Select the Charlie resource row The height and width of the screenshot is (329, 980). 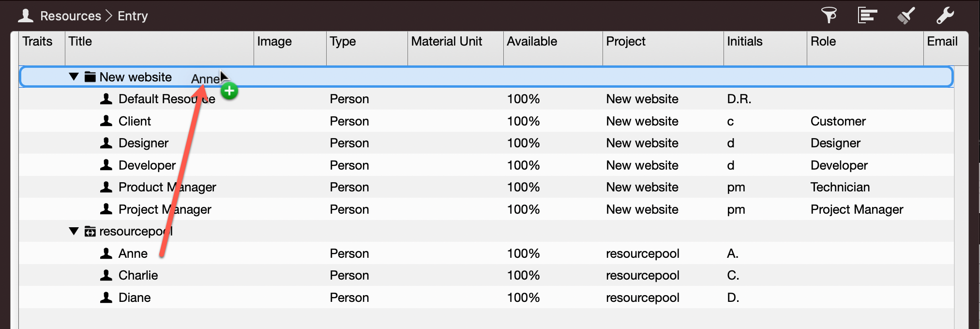[x=138, y=275]
